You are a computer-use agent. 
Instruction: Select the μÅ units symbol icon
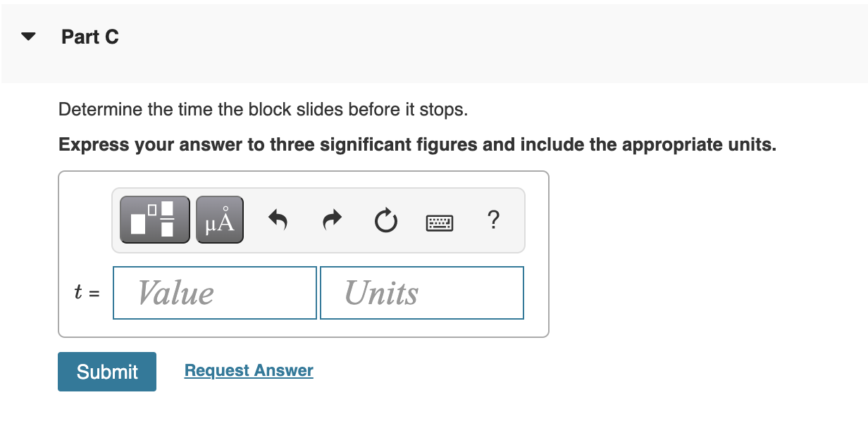coord(219,219)
